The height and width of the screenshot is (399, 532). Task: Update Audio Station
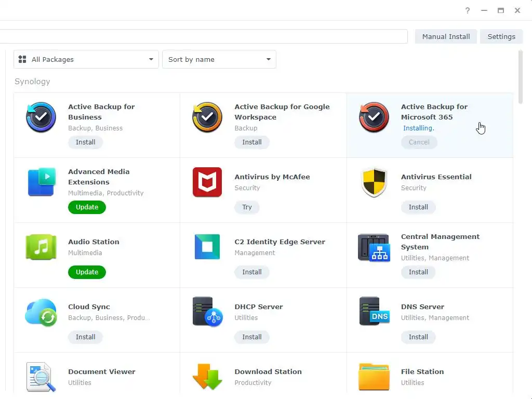click(87, 272)
